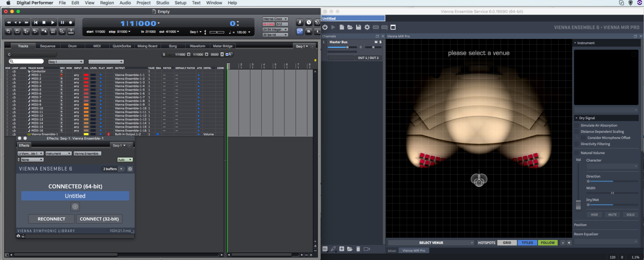Mute the Master Bus channel
This screenshot has width=644, height=260.
376,42
